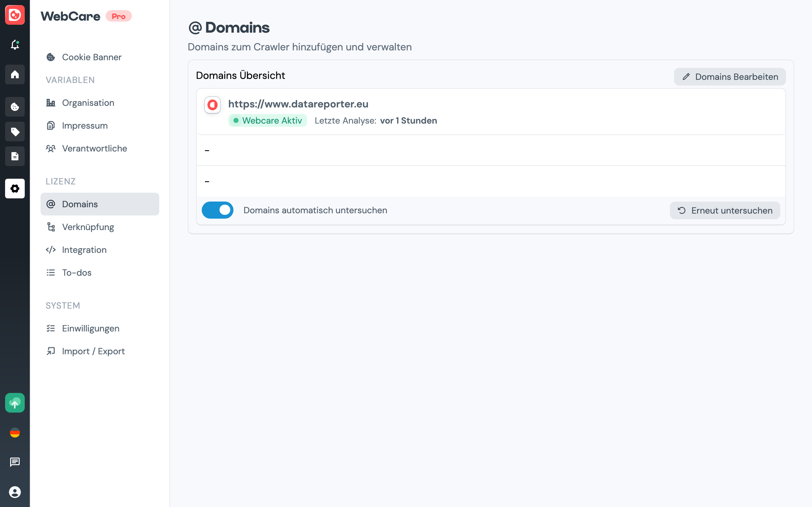Trigger 'Erneut untersuchen' for the domains

pyautogui.click(x=725, y=210)
